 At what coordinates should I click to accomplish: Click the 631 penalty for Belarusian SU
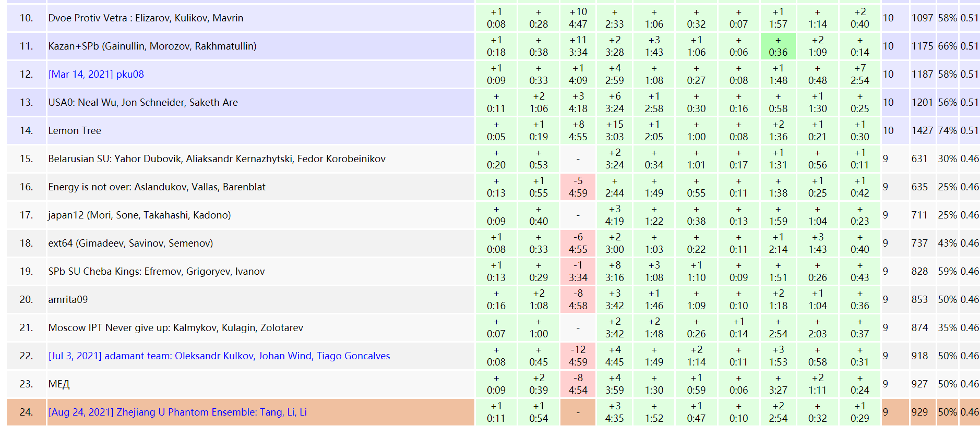(x=919, y=159)
